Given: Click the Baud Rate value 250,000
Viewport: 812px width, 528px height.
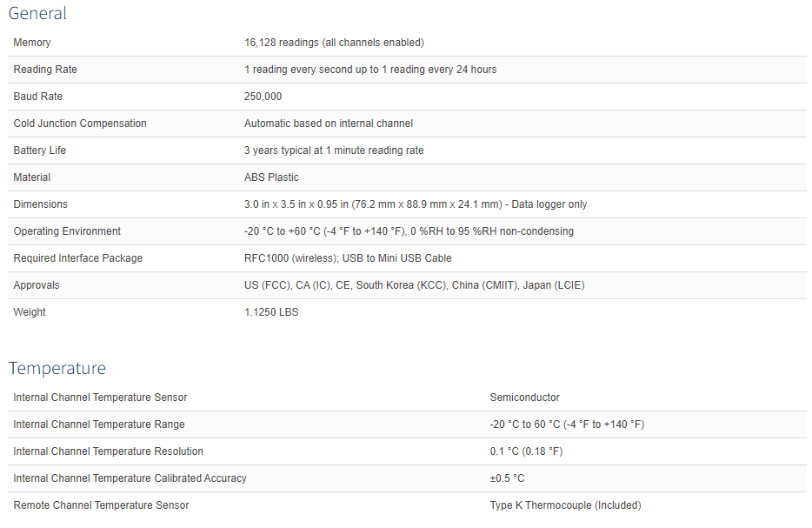Looking at the screenshot, I should [263, 97].
